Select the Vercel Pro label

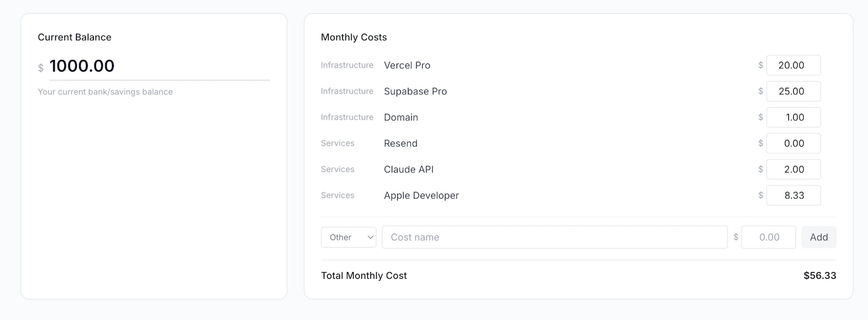[407, 65]
